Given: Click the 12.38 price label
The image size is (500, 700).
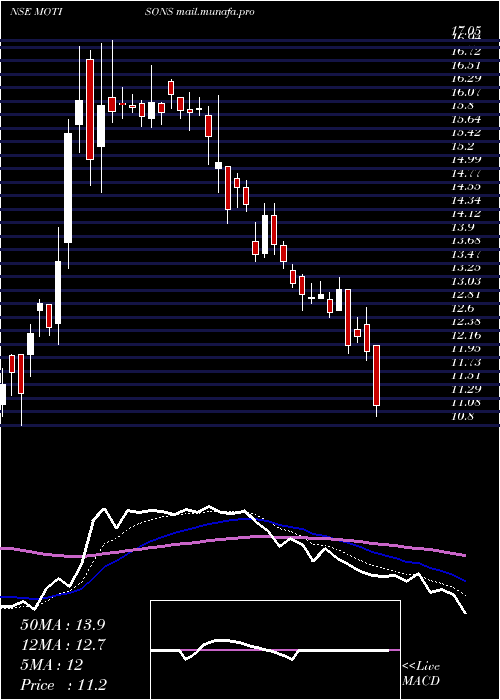Looking at the screenshot, I should pos(466,322).
